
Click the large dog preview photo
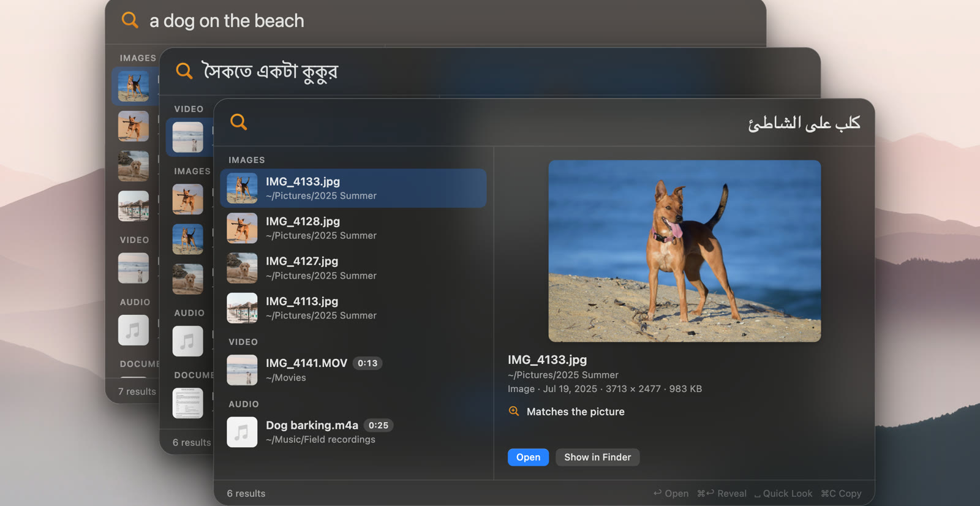point(685,251)
